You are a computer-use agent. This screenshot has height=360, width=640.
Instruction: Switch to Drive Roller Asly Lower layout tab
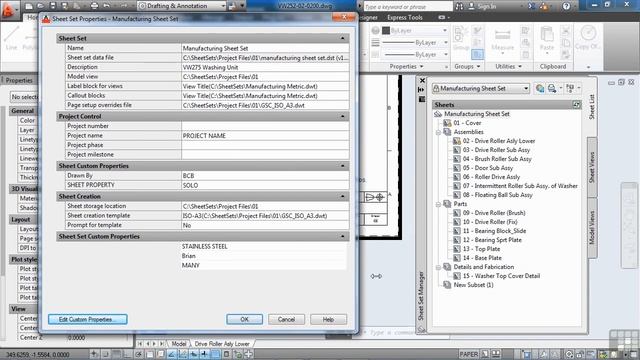point(222,344)
